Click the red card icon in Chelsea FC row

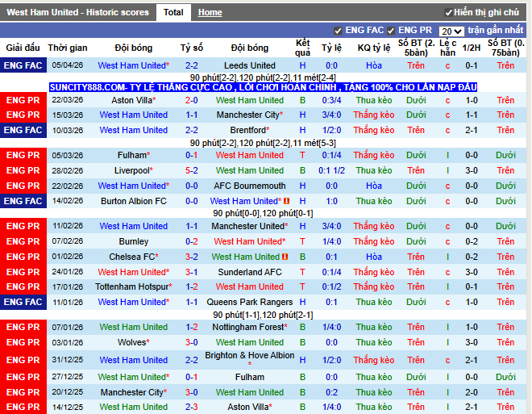[x=286, y=257]
